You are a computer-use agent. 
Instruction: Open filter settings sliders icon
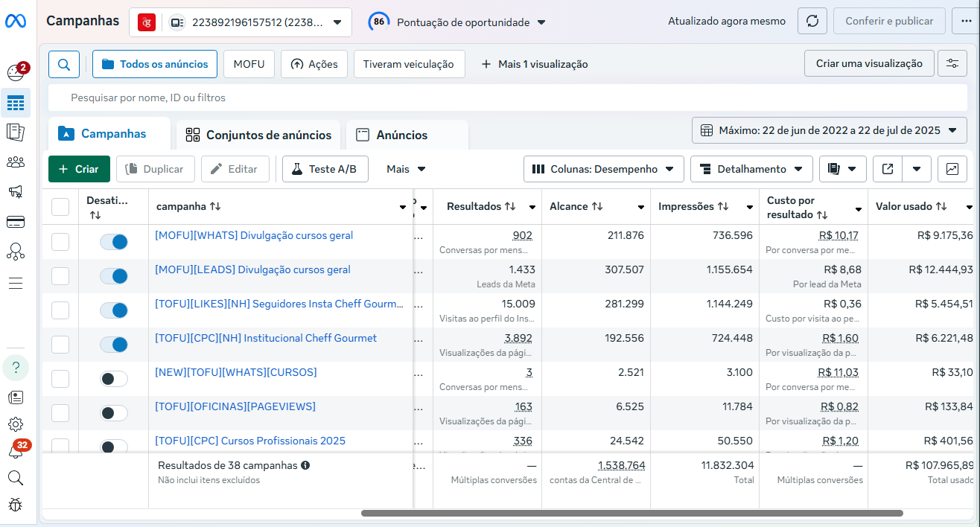[952, 64]
